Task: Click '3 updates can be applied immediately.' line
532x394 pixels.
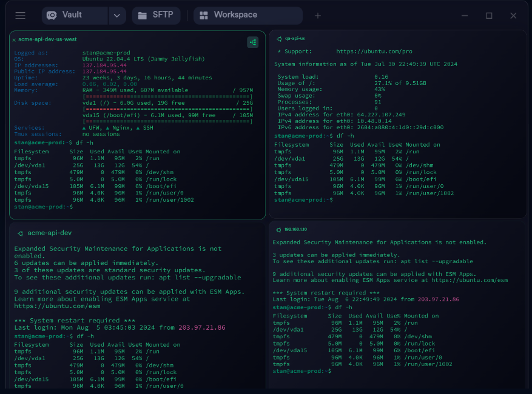Action: pos(336,255)
